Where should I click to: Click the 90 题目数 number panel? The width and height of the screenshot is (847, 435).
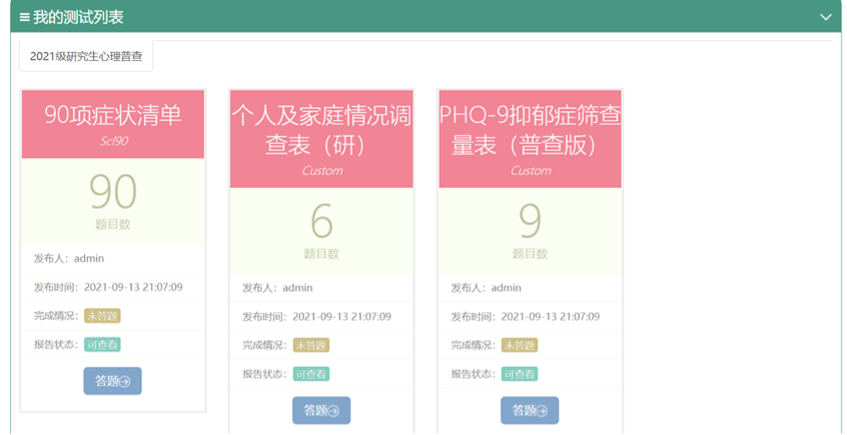(113, 200)
